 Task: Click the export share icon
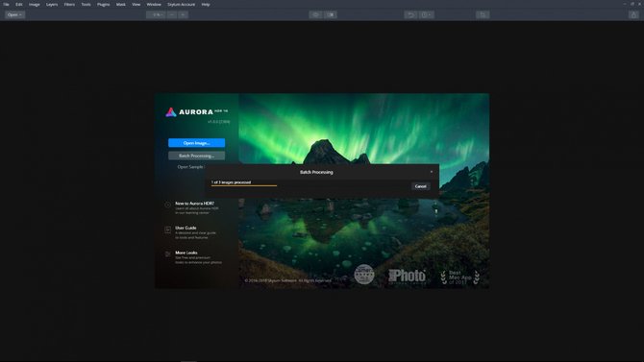pyautogui.click(x=633, y=14)
